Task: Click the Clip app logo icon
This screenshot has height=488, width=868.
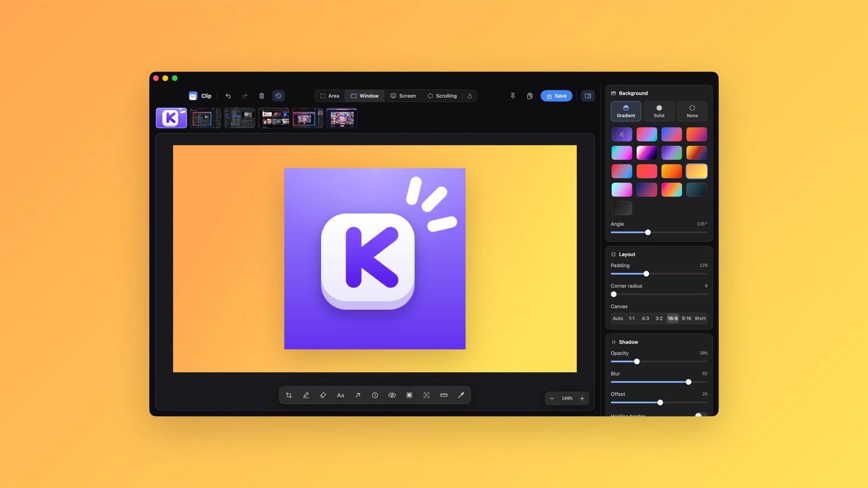Action: click(193, 96)
